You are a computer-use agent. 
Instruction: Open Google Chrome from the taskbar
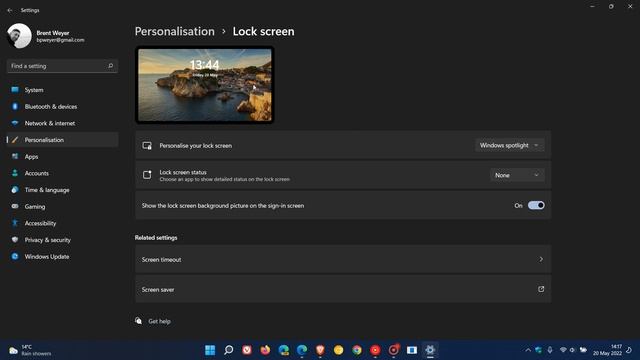tap(357, 350)
